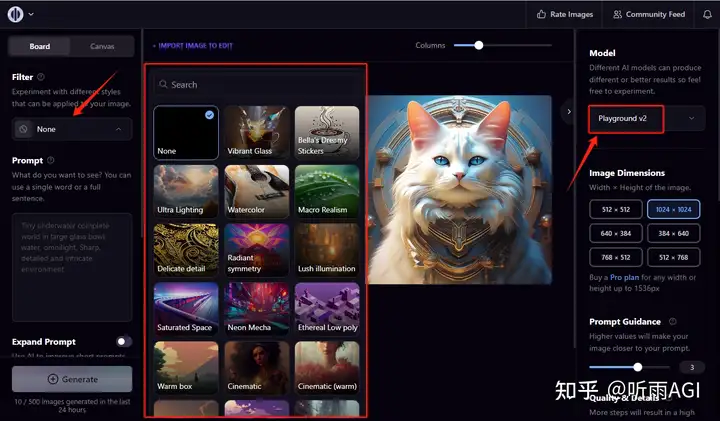Adjust the Prompt Guidance slider

pos(637,367)
